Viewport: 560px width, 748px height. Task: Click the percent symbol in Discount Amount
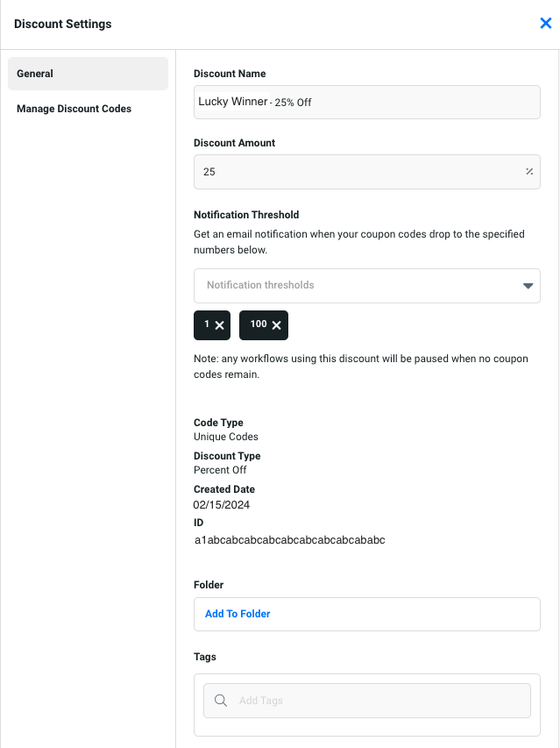(529, 172)
